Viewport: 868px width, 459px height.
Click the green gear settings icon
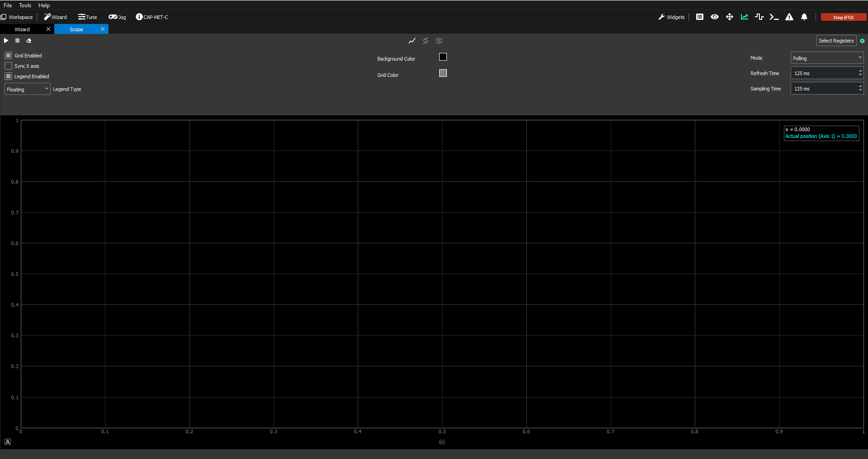[x=862, y=41]
